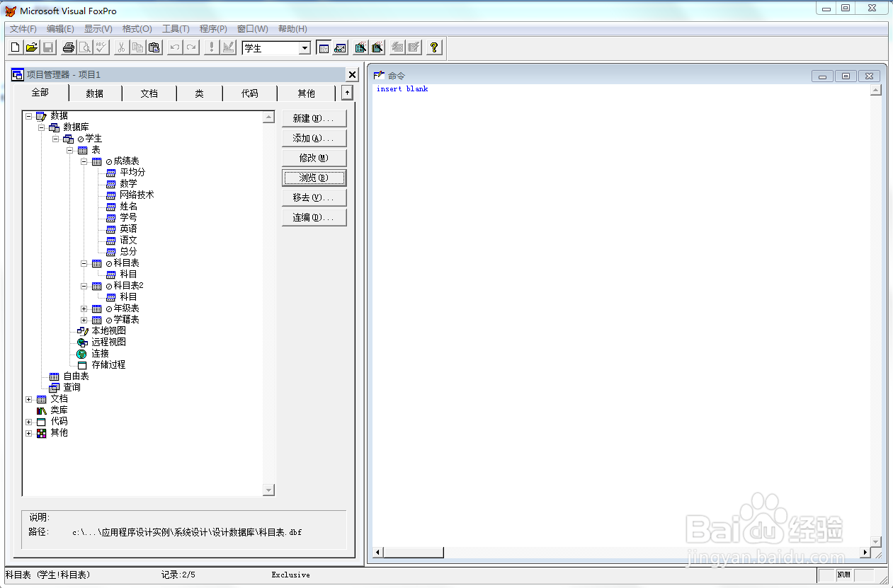Collapse the 学生 database node

56,138
